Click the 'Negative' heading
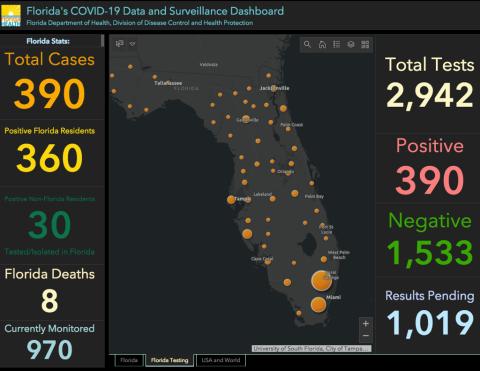The image size is (480, 371). (x=430, y=221)
